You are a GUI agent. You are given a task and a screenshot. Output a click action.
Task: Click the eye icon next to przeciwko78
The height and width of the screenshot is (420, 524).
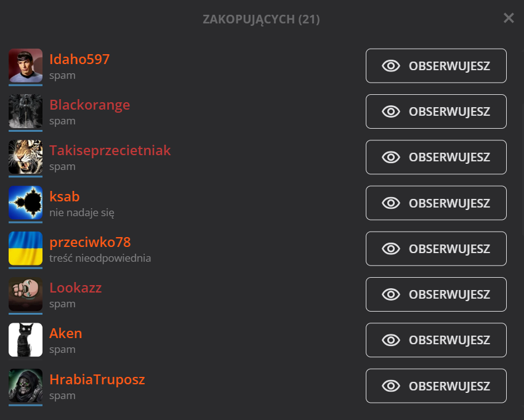(391, 249)
